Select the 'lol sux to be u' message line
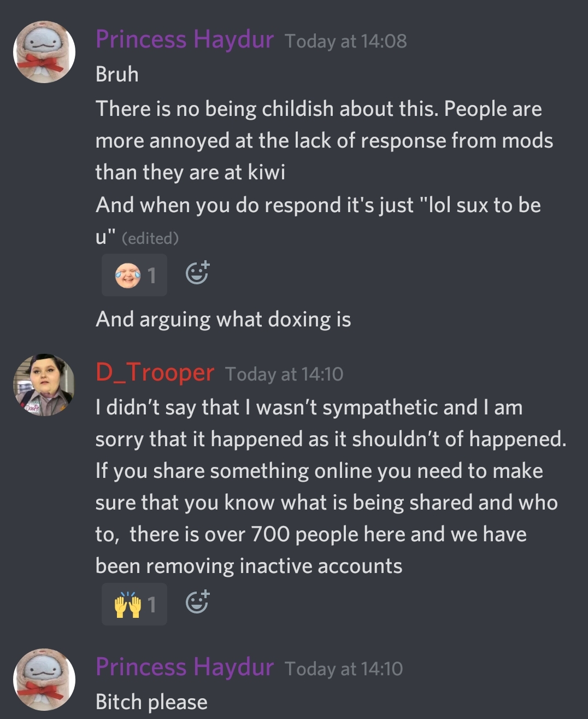The width and height of the screenshot is (588, 719). click(x=318, y=221)
